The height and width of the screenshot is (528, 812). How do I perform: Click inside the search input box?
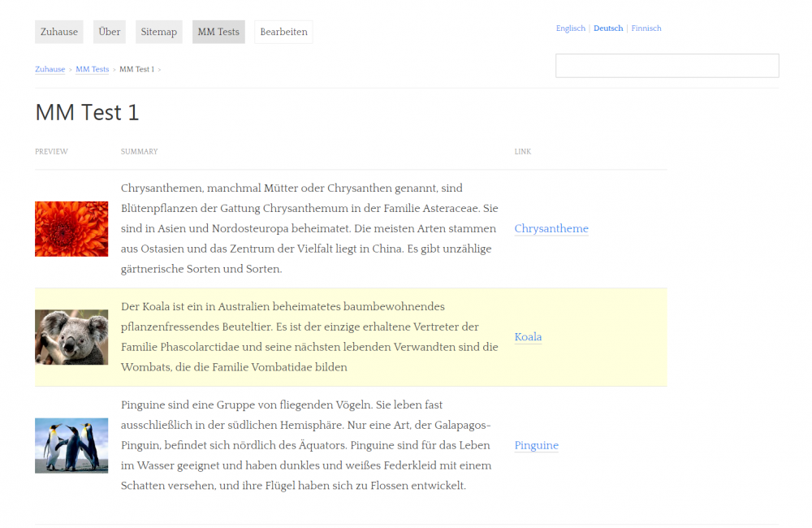coord(666,66)
